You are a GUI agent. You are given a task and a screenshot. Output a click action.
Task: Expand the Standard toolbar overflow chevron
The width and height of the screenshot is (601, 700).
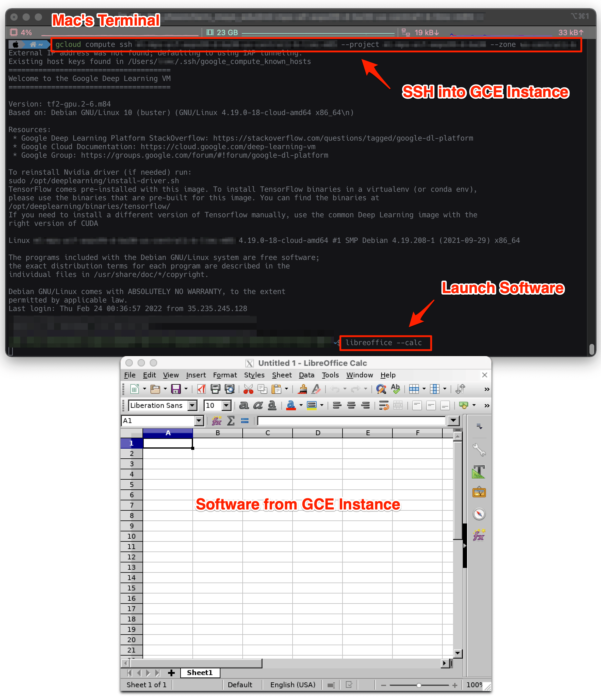(x=487, y=389)
